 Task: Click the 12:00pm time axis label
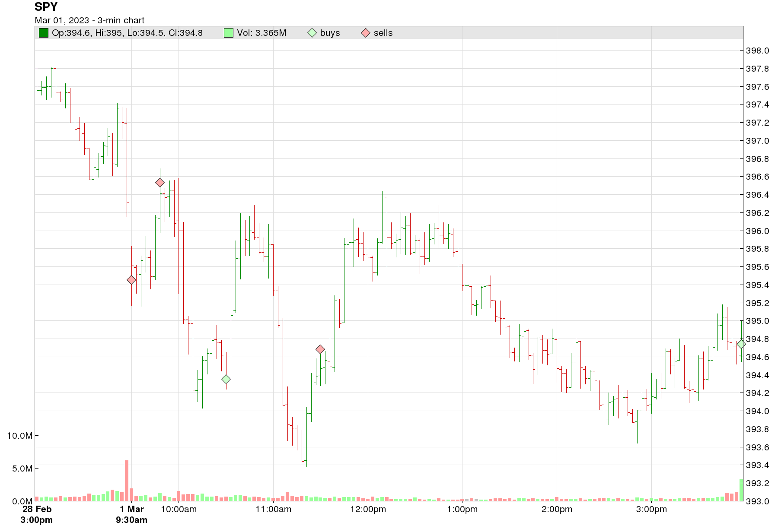(x=368, y=509)
